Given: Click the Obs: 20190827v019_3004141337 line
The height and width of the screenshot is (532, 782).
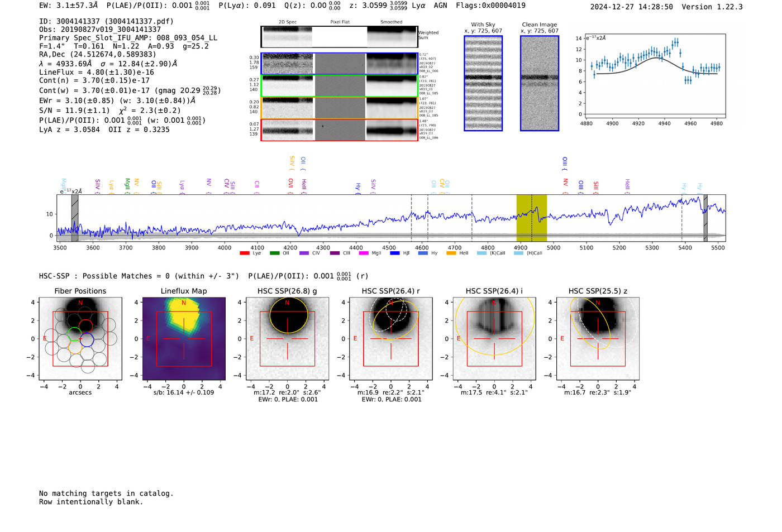Looking at the screenshot, I should (x=100, y=30).
